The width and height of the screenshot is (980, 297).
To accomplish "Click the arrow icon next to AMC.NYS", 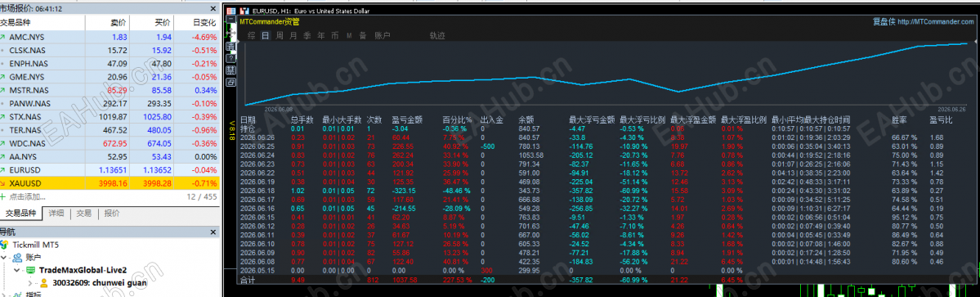I will tap(3, 37).
